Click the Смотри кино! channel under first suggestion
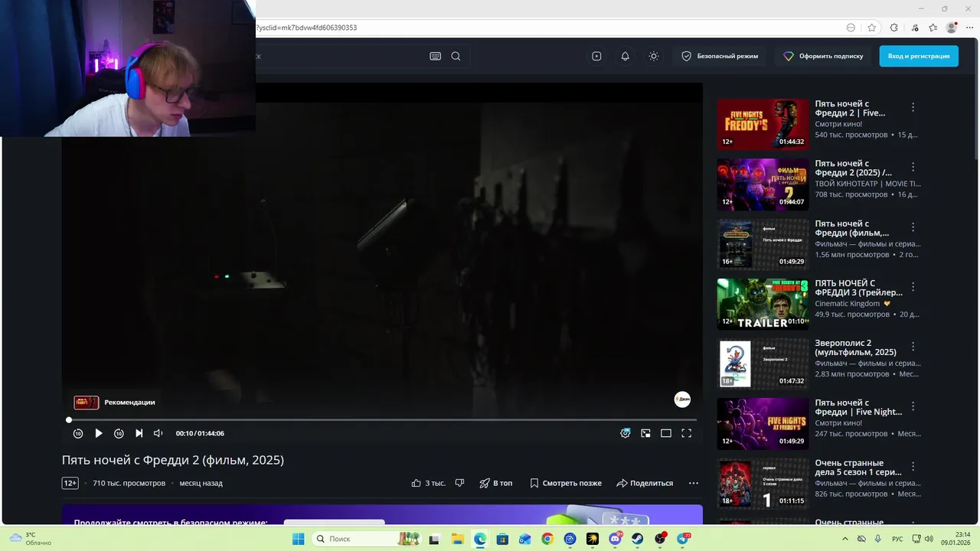 pos(838,124)
